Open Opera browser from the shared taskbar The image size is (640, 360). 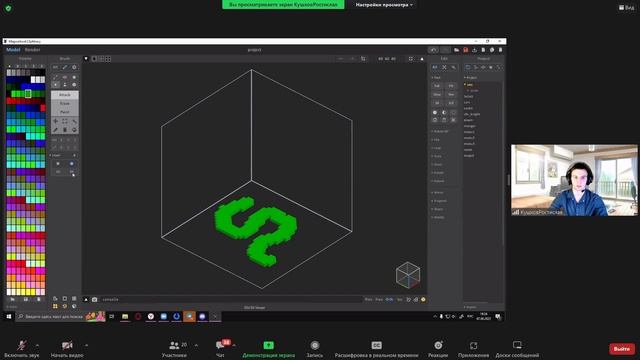point(138,316)
